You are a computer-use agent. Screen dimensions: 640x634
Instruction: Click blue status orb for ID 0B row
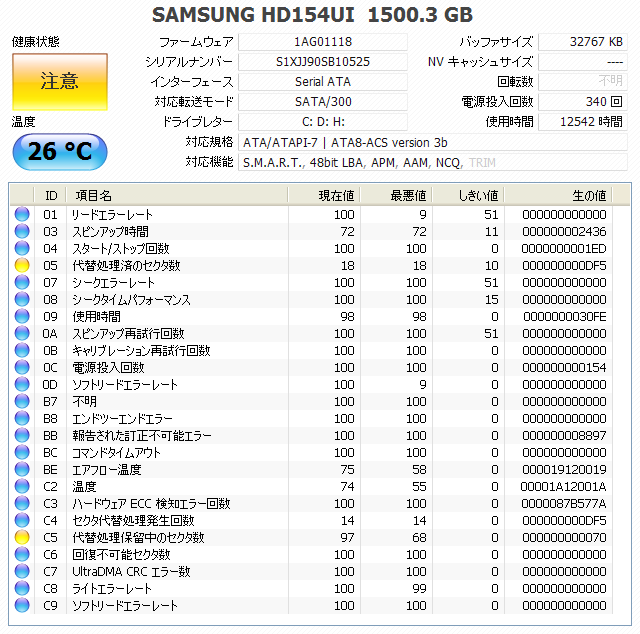click(22, 350)
